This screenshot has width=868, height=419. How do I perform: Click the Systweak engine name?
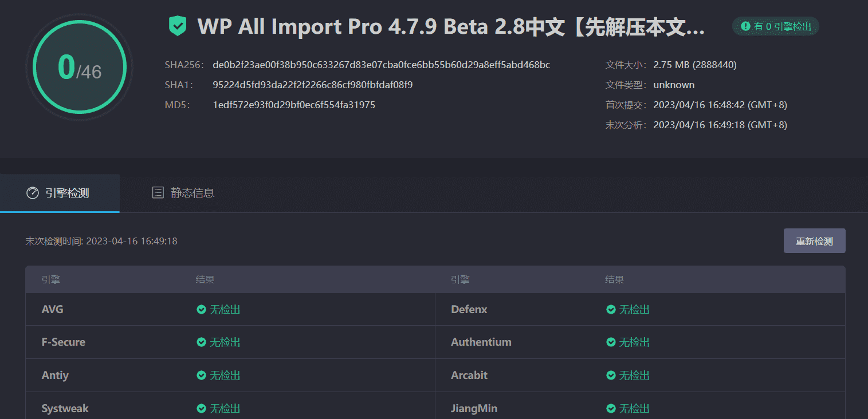coord(65,409)
